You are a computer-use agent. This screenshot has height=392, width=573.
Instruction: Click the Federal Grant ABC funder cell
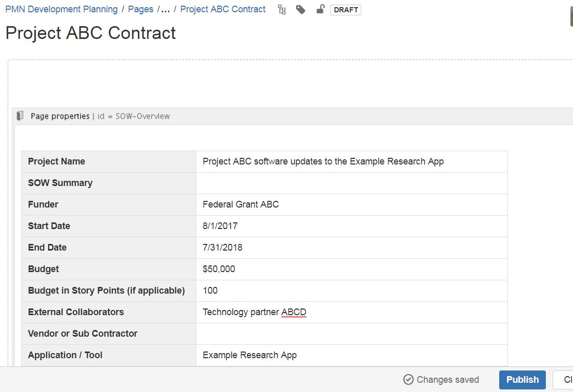241,204
